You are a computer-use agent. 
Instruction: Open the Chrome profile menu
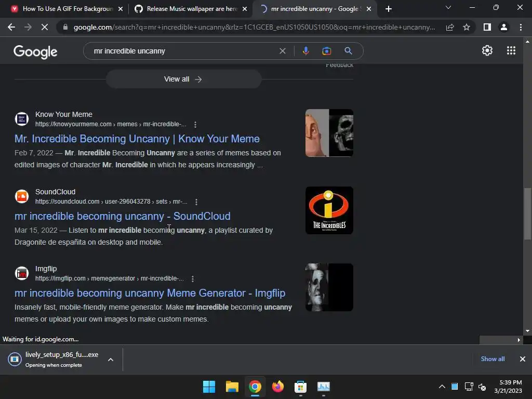click(x=504, y=27)
